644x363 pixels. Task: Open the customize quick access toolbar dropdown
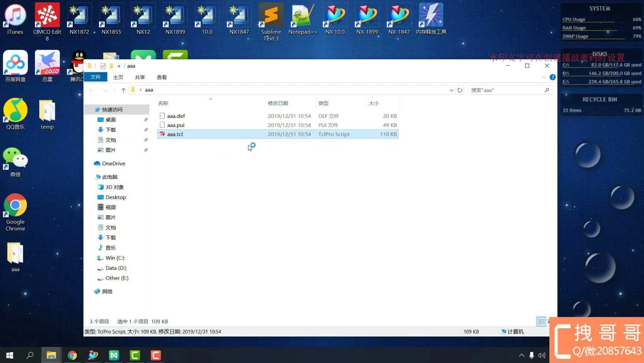[x=119, y=66]
